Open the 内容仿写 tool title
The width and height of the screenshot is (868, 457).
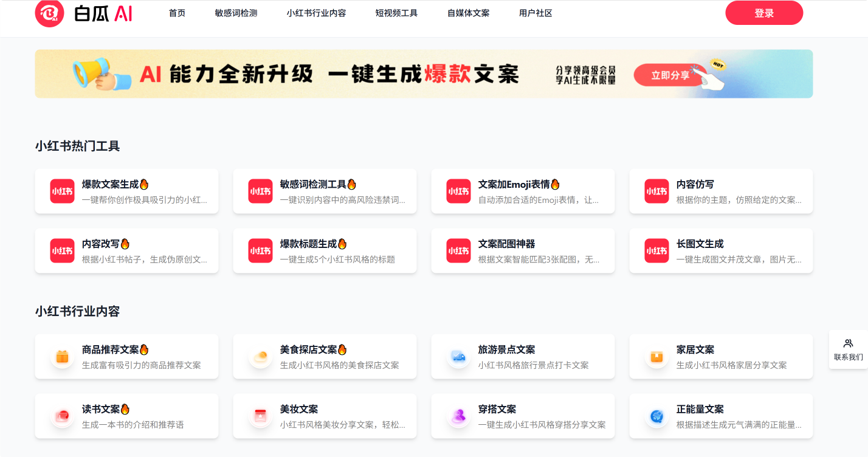(695, 184)
